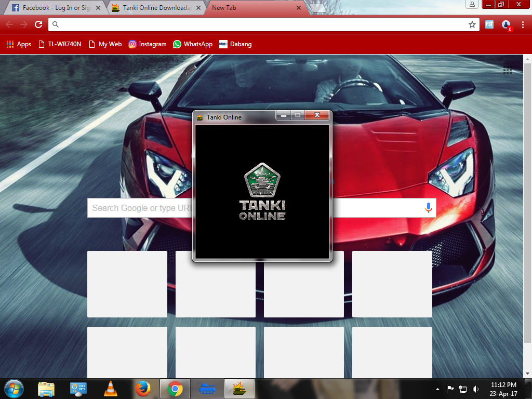Open Google voice search microphone
The width and height of the screenshot is (532, 399).
(x=428, y=207)
